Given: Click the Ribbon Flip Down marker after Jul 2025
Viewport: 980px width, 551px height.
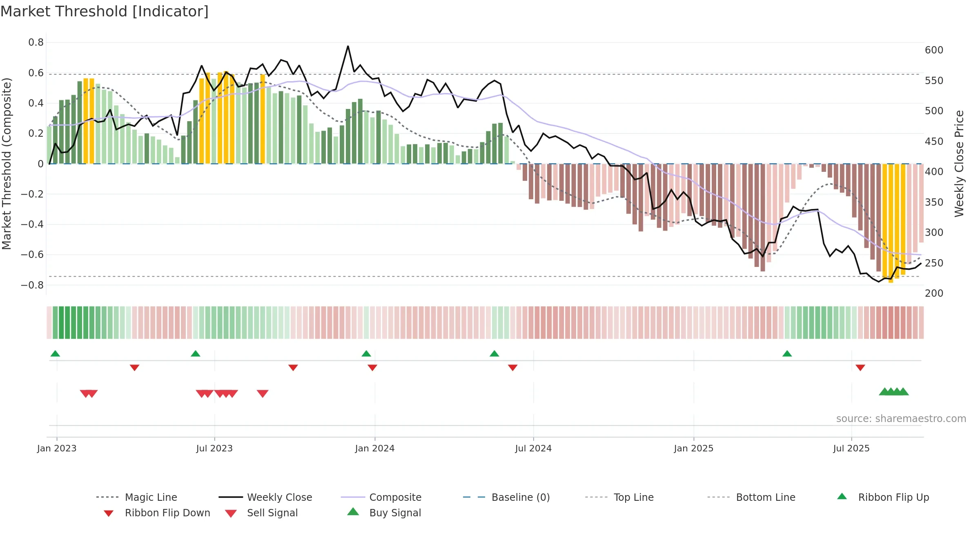Looking at the screenshot, I should coord(860,368).
